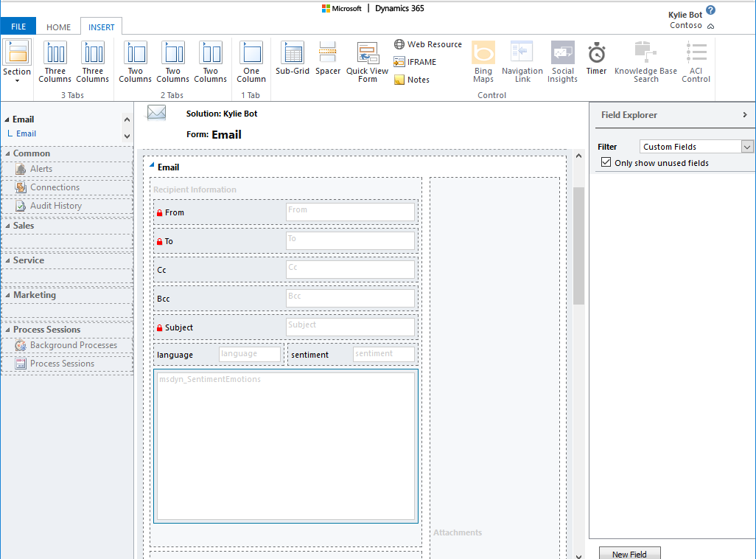Image resolution: width=756 pixels, height=559 pixels.
Task: Expand the Section dropdown arrow
Action: point(18,81)
